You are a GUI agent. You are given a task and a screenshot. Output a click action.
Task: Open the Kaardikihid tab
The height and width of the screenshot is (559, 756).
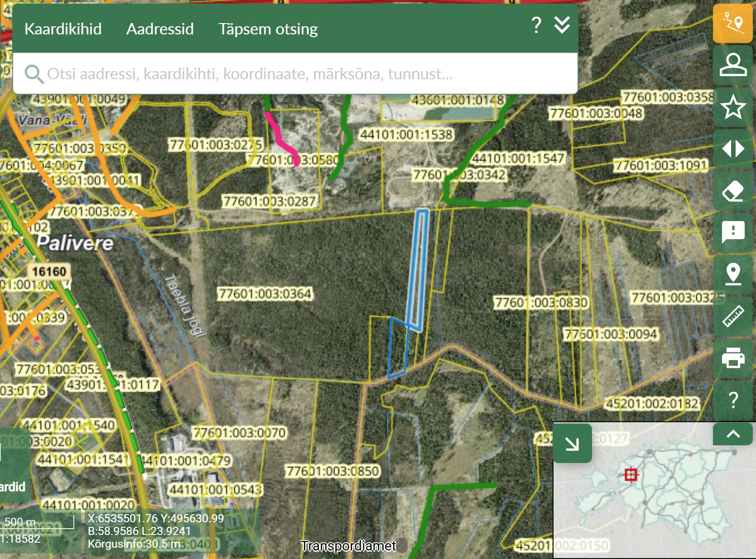pyautogui.click(x=63, y=29)
